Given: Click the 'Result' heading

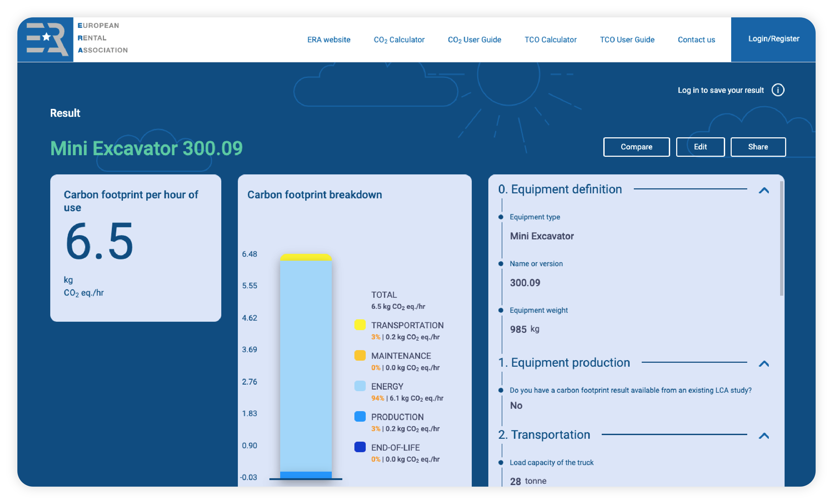Looking at the screenshot, I should coord(65,113).
